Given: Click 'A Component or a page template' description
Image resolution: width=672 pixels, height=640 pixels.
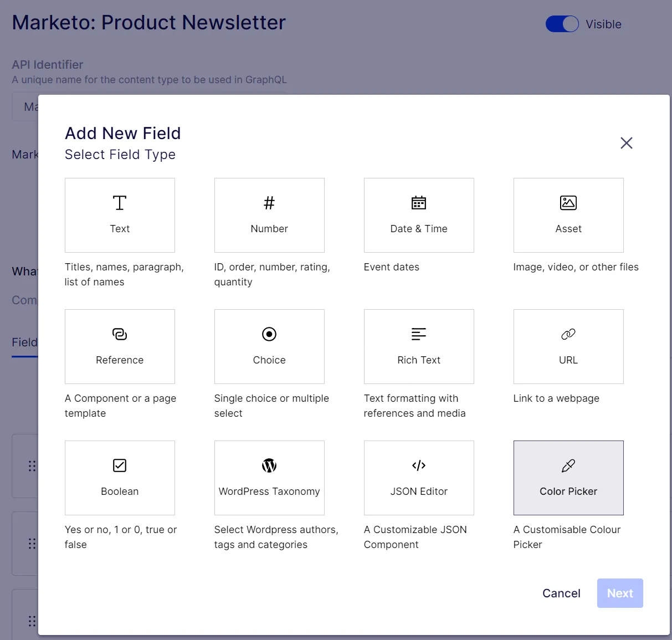Looking at the screenshot, I should pos(120,406).
